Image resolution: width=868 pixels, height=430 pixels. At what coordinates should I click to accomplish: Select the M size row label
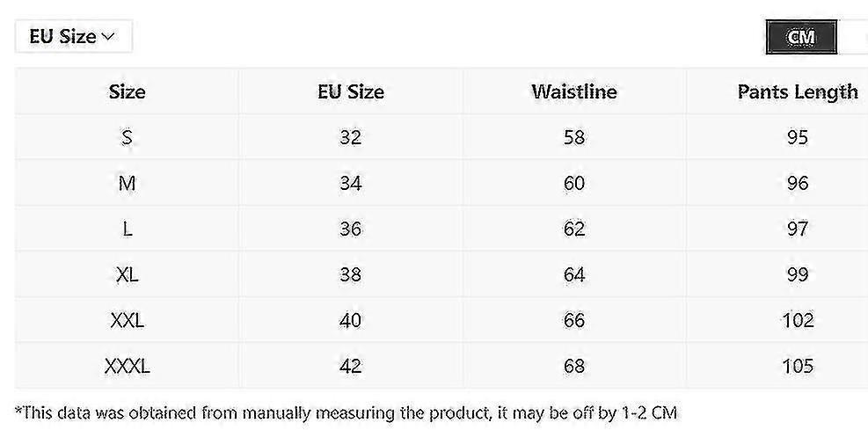(128, 184)
